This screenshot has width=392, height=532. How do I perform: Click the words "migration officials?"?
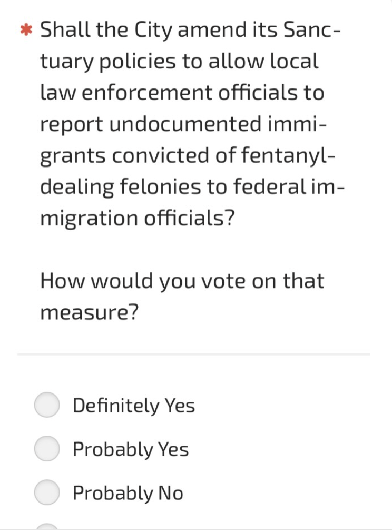pyautogui.click(x=137, y=219)
